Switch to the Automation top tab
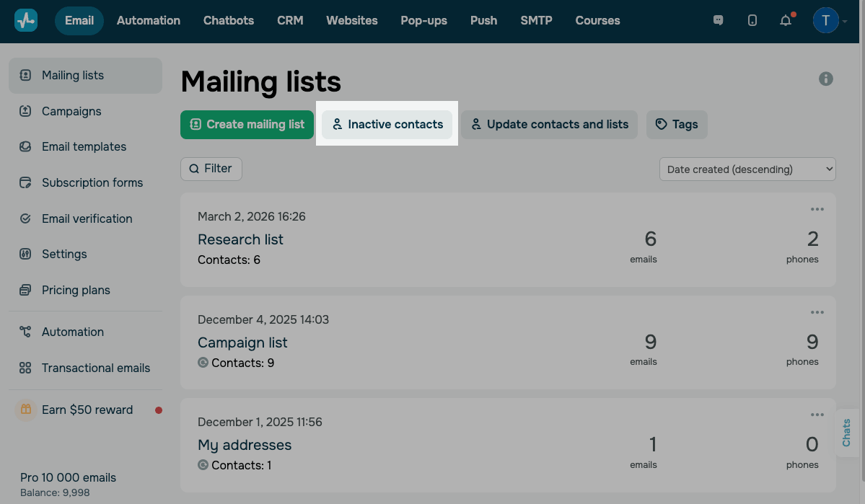 point(149,20)
